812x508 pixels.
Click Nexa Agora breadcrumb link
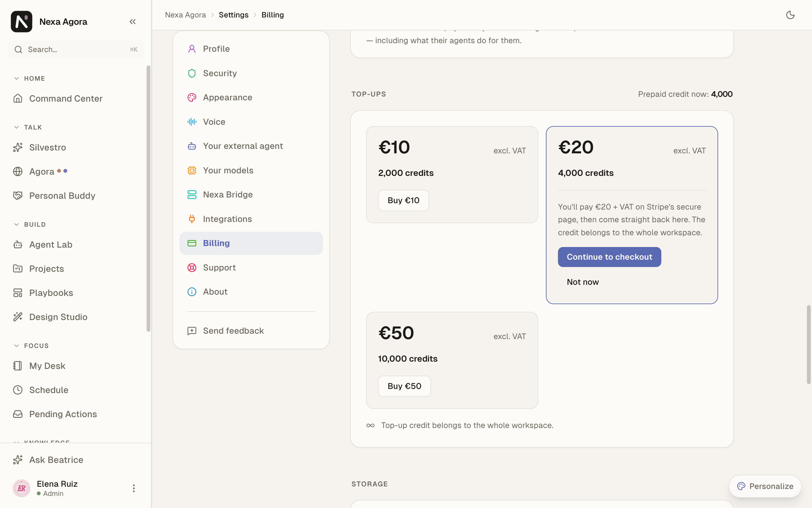click(185, 15)
